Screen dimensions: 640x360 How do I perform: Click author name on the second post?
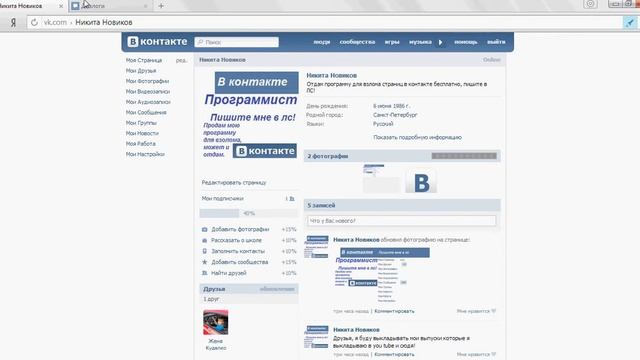coord(356,330)
